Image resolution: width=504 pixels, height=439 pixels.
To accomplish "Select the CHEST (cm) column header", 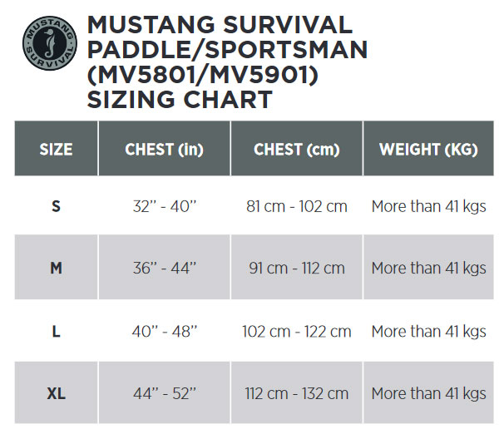I will pos(297,149).
